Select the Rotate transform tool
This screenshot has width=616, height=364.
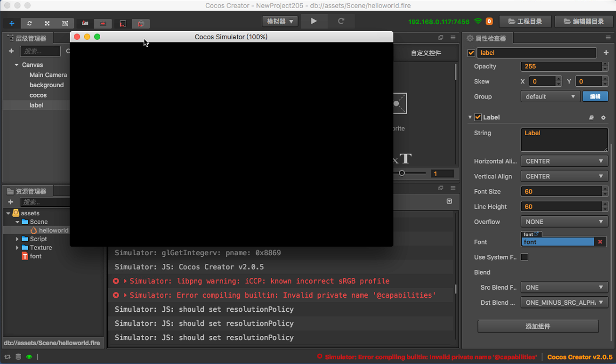pyautogui.click(x=30, y=24)
